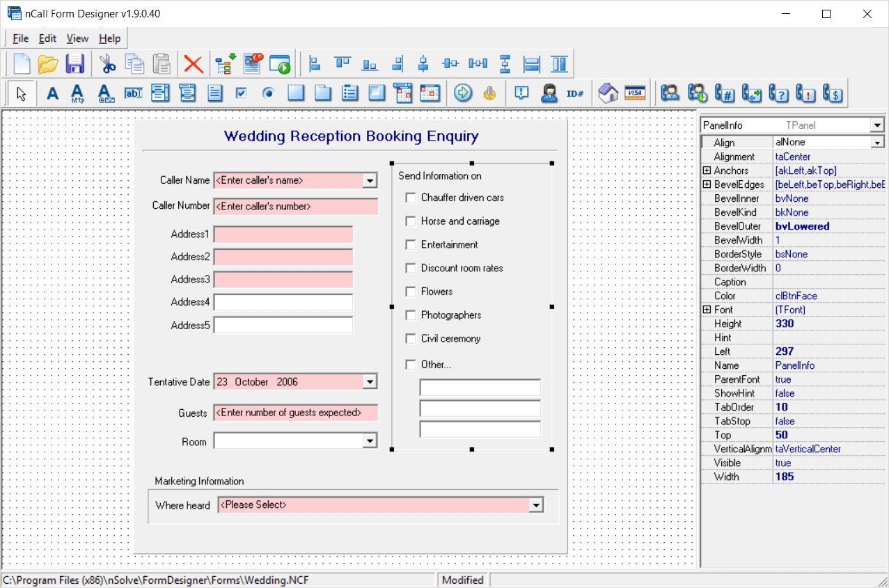The height and width of the screenshot is (588, 889).
Task: Open the Help menu
Action: [109, 38]
